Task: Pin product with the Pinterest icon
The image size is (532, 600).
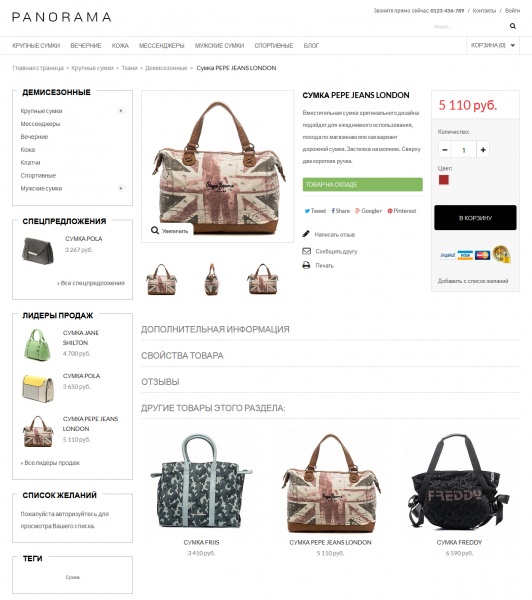Action: click(x=390, y=211)
